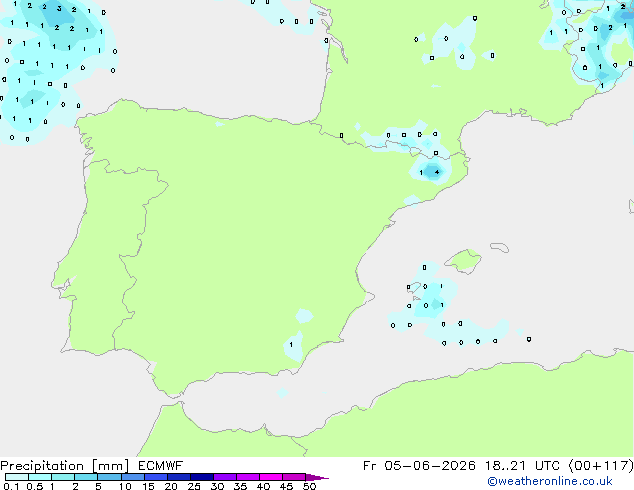This screenshot has height=490, width=634.
Task: Click the legend label '0.1'
Action: click(11, 486)
